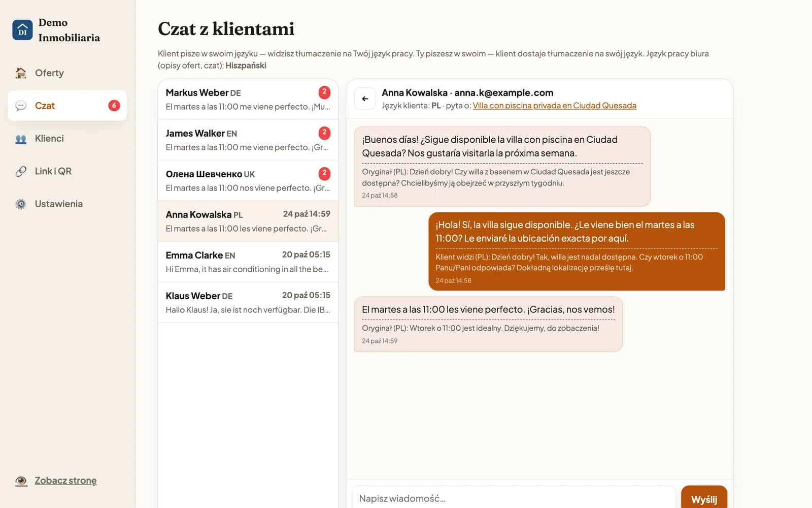Click the 24 paź 14:59 timestamp in conversation list
Viewport: 812px width, 508px height.
[307, 214]
